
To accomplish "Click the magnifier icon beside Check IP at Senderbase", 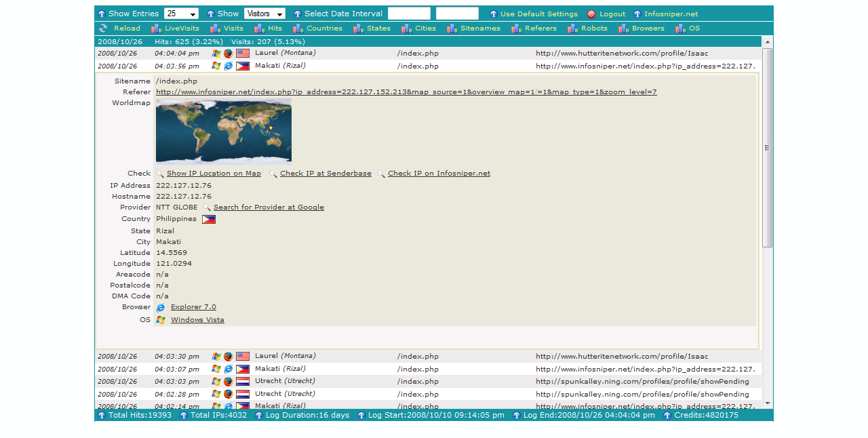I will pyautogui.click(x=273, y=174).
